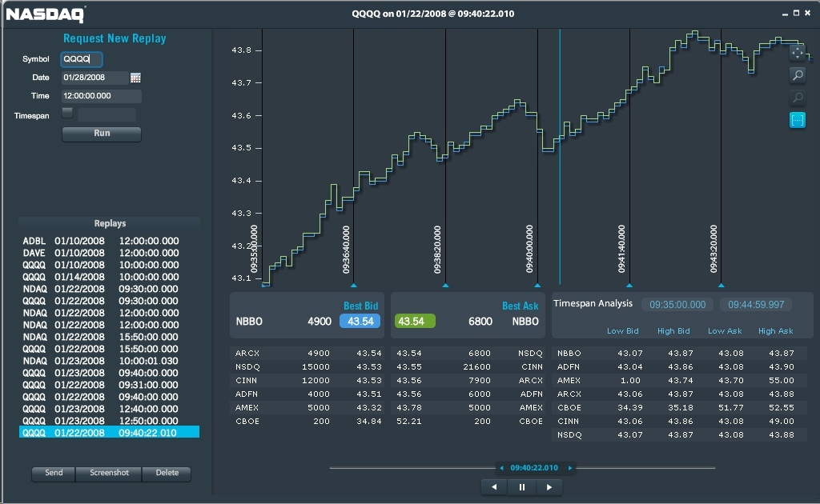Screen dimensions: 820x504
Task: Select the timespan start 09:35:00.000 field
Action: click(677, 305)
